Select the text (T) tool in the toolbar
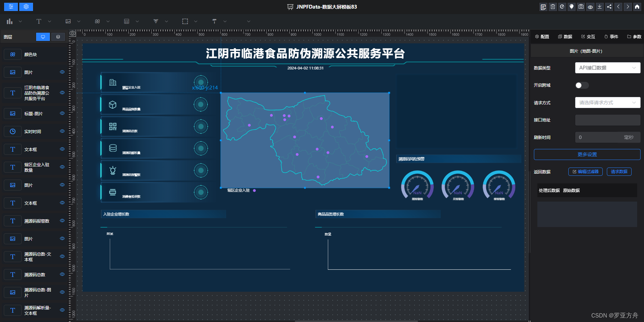 pyautogui.click(x=39, y=21)
